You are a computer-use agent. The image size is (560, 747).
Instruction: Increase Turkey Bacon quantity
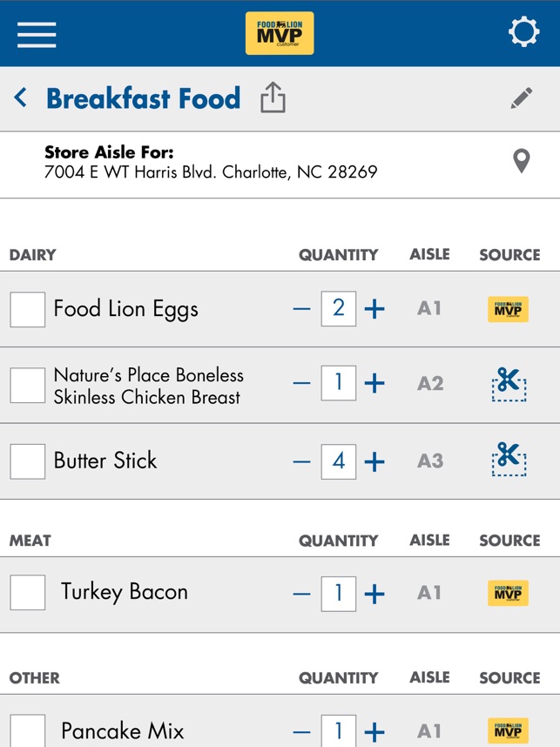click(374, 594)
